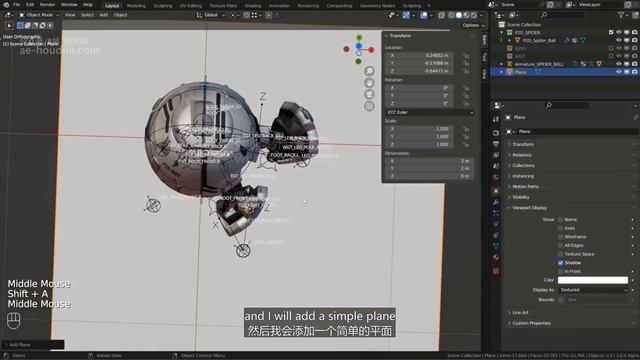Toggle perspective/orthographic grid gizmo button

coord(369,106)
